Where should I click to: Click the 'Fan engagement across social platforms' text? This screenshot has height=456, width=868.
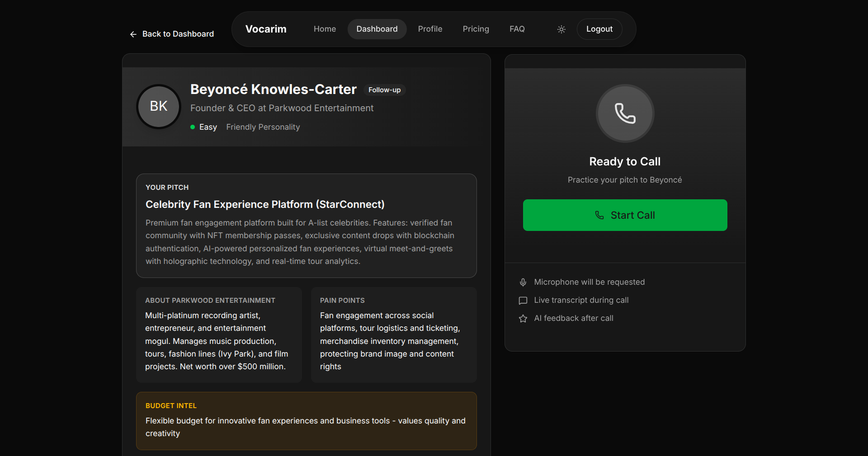click(x=390, y=341)
